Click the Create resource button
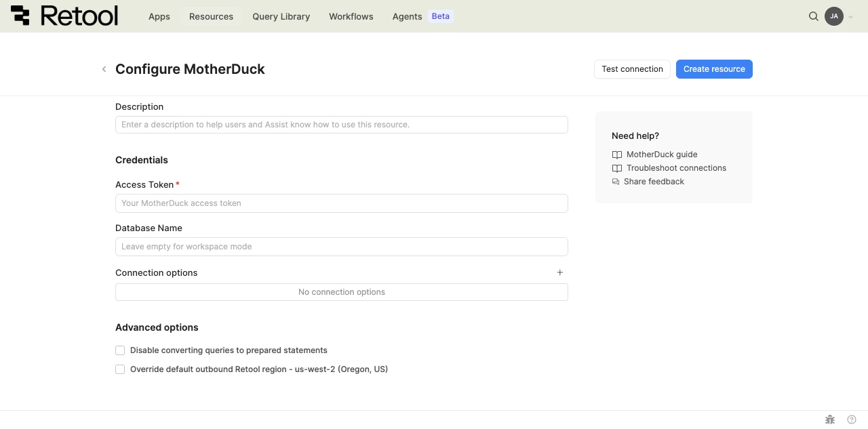The image size is (868, 429). [714, 69]
